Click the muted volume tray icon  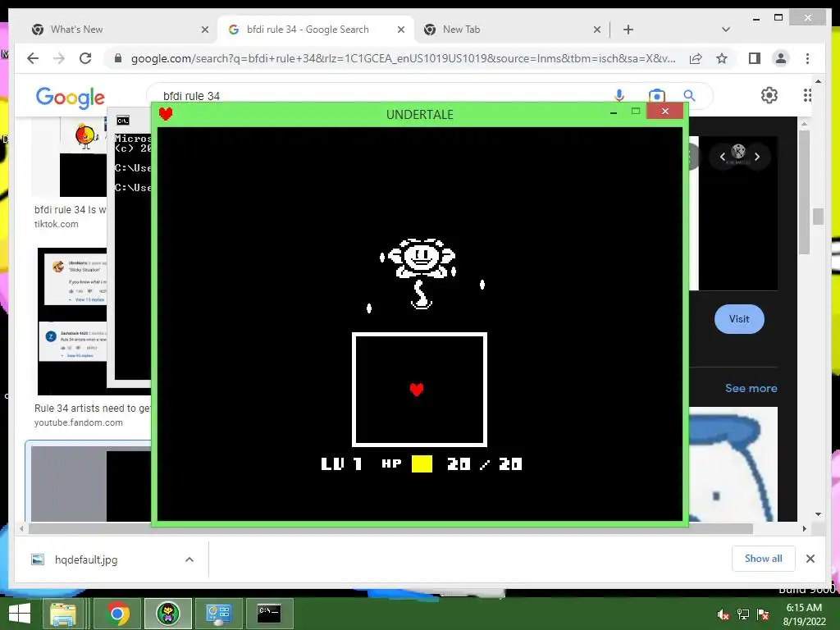pos(724,614)
